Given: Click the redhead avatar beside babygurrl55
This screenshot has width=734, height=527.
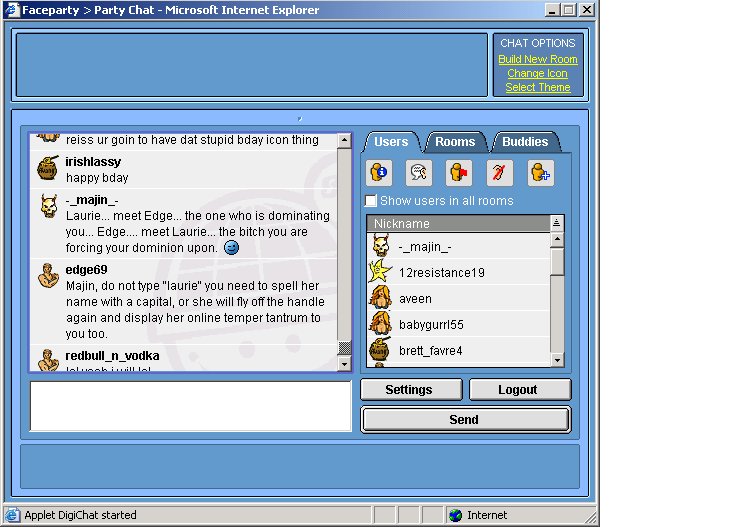Looking at the screenshot, I should [381, 324].
